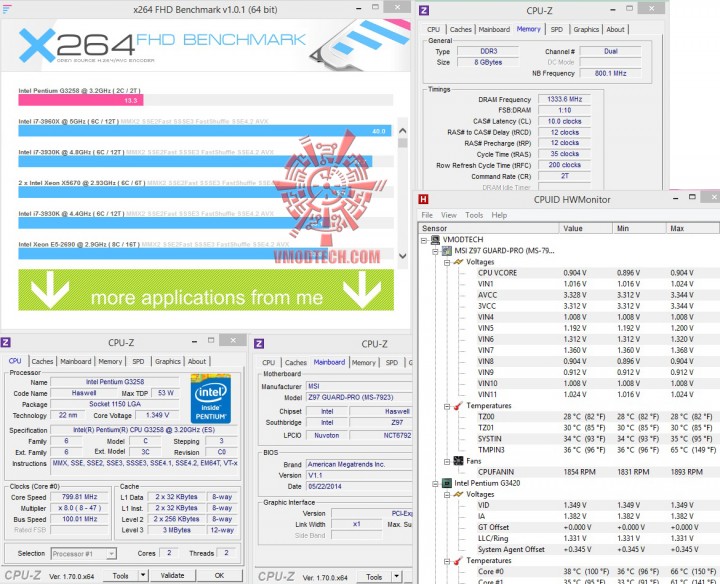Open Tools dropdown arrow in Mainboard window
The width and height of the screenshot is (720, 584).
pos(396,577)
